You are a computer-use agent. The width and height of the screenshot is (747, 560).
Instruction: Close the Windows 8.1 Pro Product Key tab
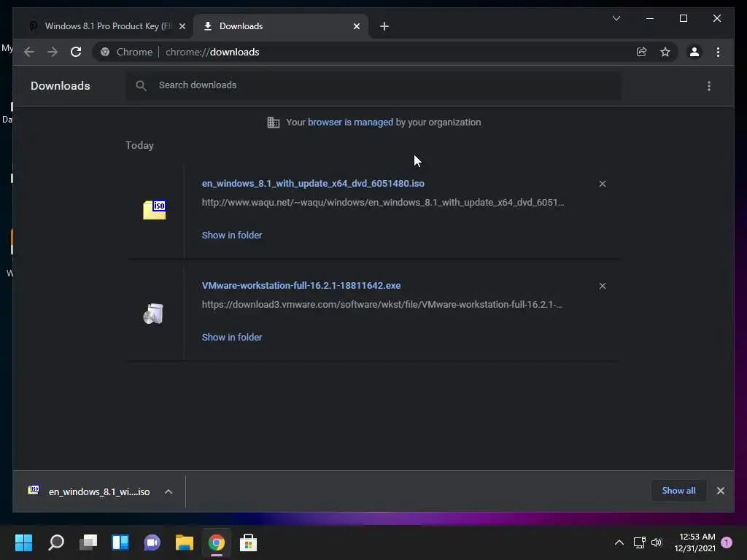(182, 26)
